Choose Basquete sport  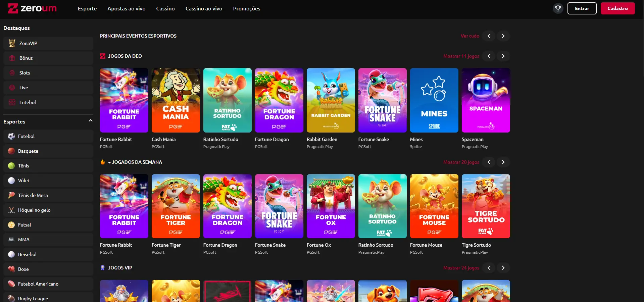point(48,151)
